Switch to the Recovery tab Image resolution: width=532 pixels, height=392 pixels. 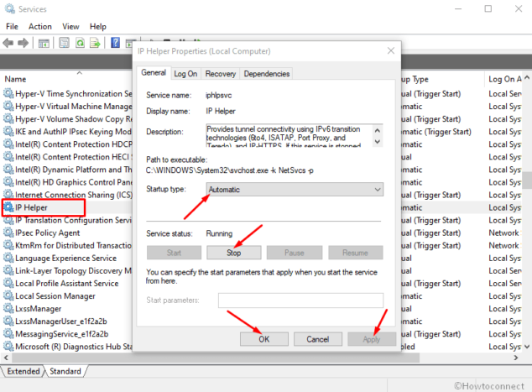[220, 74]
